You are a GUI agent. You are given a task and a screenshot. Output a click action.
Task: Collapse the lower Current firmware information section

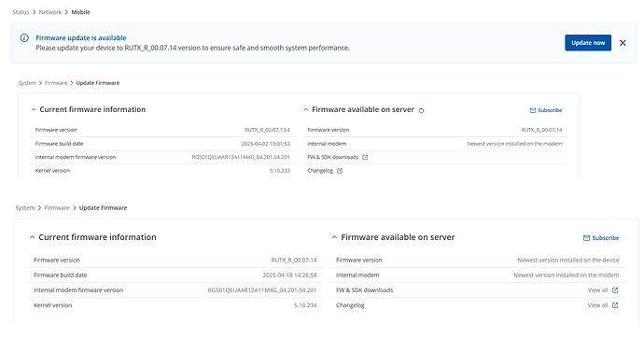(x=32, y=237)
